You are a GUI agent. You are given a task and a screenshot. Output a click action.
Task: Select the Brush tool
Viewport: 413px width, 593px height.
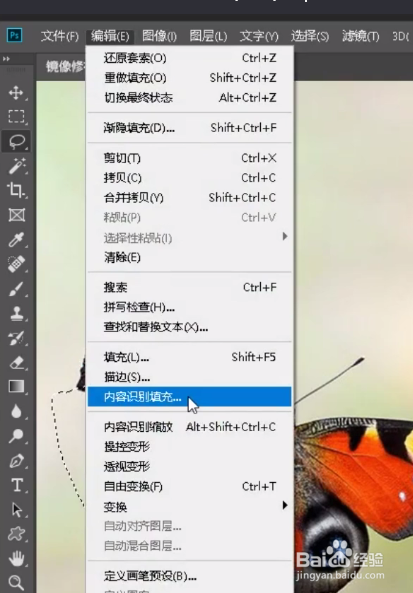coord(16,289)
